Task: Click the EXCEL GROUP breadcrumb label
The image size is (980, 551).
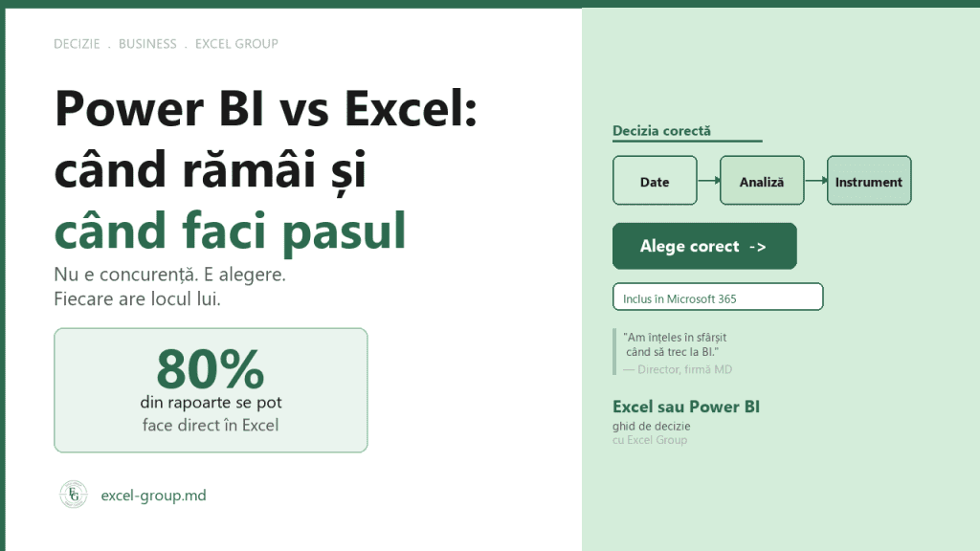Action: click(236, 44)
